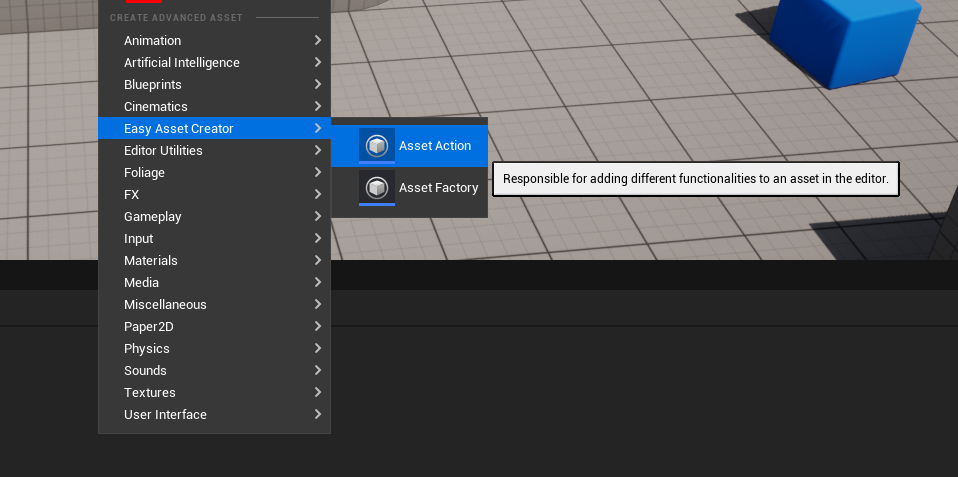Expand the chevron beside Blueprints
Screen dimensions: 958x477
click(318, 84)
